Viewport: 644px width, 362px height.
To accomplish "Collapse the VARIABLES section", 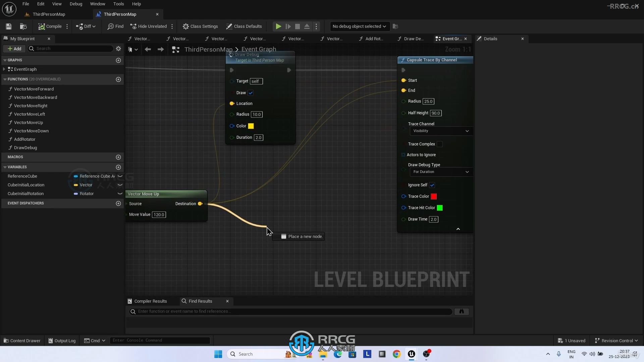I will point(5,167).
